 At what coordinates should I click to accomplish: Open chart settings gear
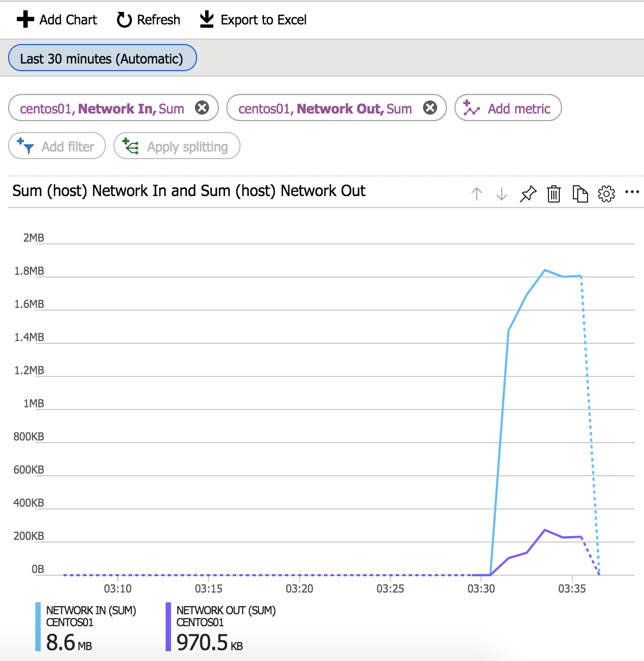coord(606,194)
